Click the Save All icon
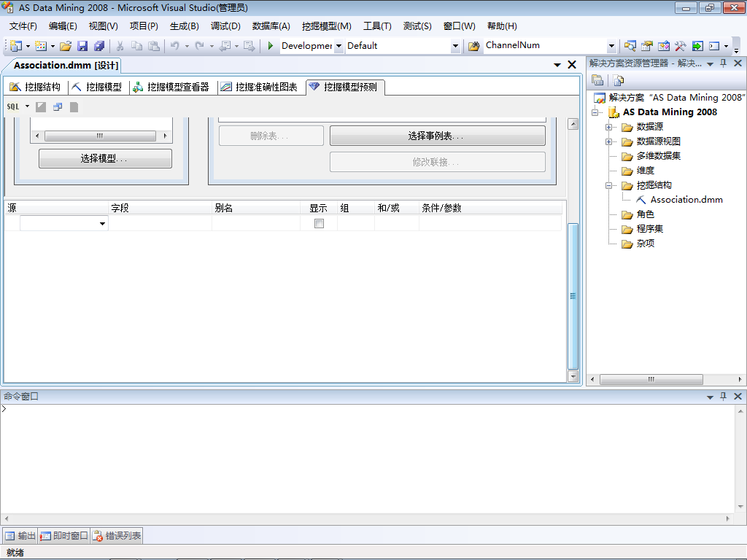This screenshot has width=747, height=560. [99, 46]
